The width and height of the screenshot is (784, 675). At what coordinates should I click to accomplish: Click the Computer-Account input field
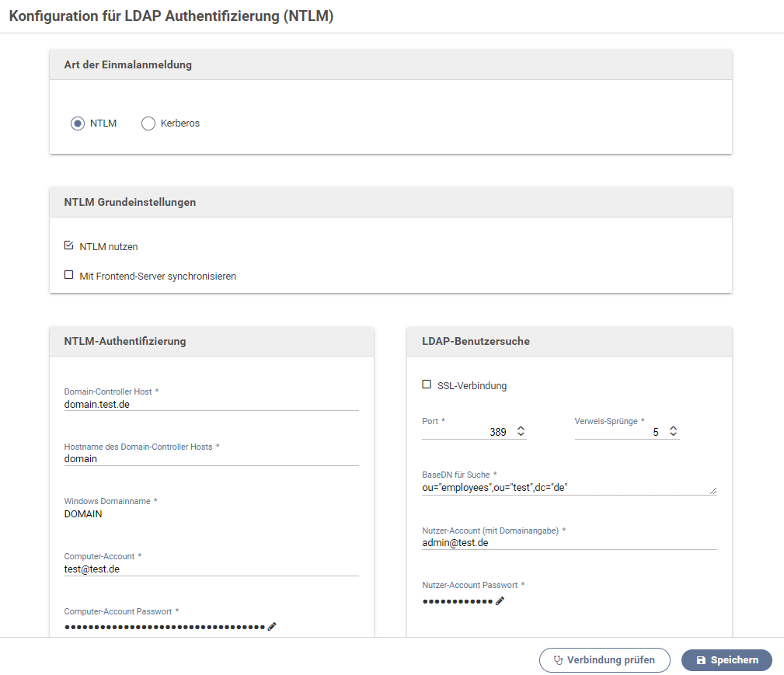(x=211, y=569)
